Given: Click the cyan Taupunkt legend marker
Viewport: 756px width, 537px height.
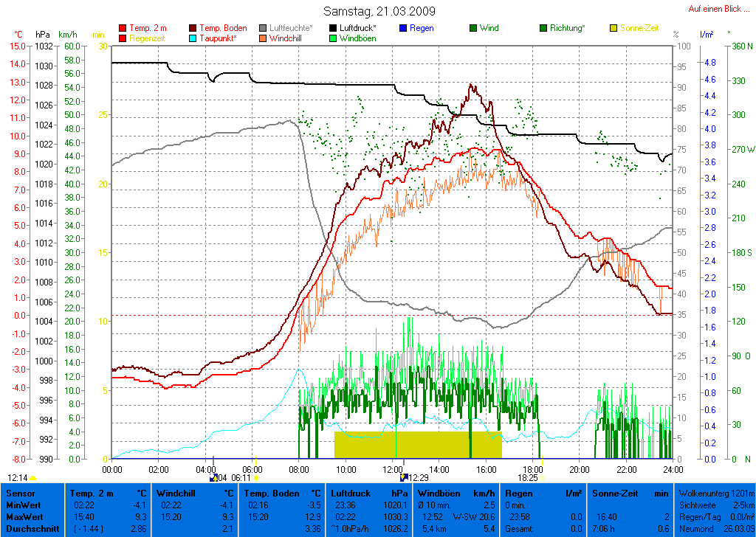Looking at the screenshot, I should (x=193, y=38).
